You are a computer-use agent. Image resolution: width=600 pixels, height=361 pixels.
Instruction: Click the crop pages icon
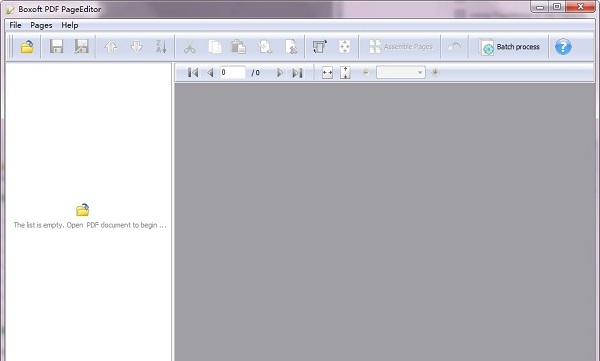click(344, 47)
